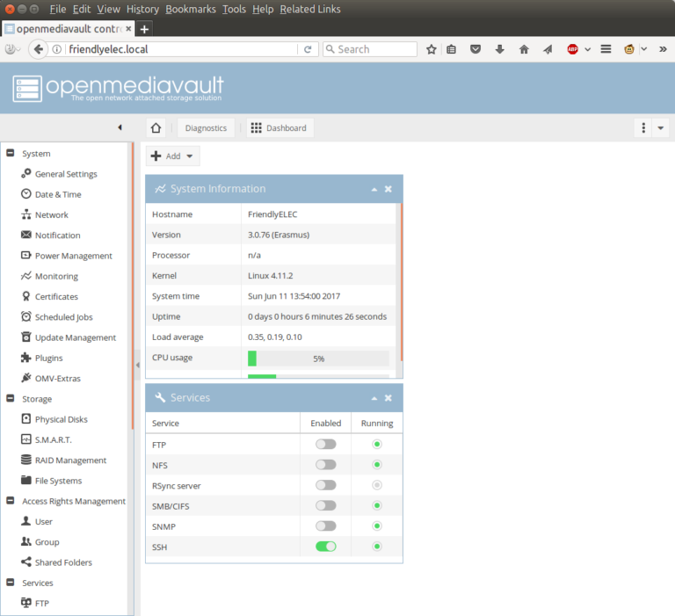Go back with the browser back button
Image resolution: width=675 pixels, height=616 pixels.
[x=38, y=49]
